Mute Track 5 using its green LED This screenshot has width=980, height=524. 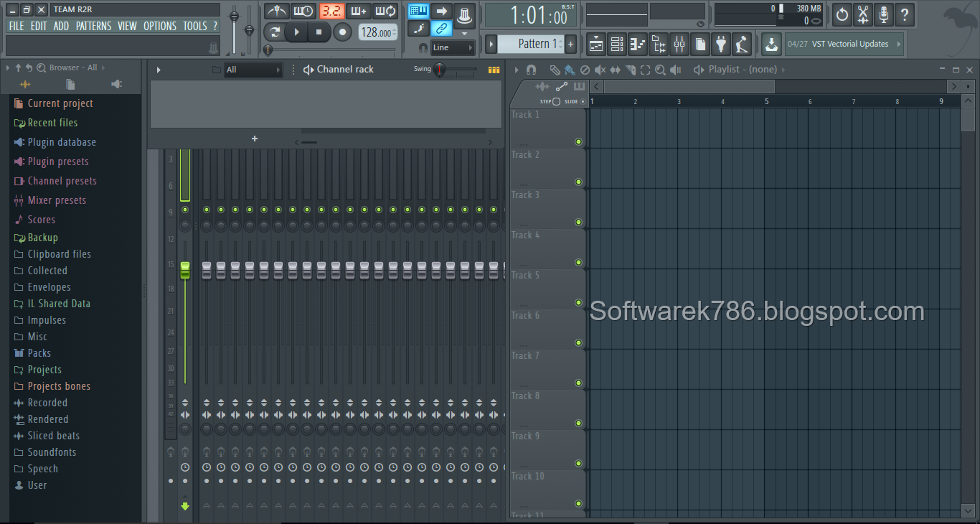point(578,303)
